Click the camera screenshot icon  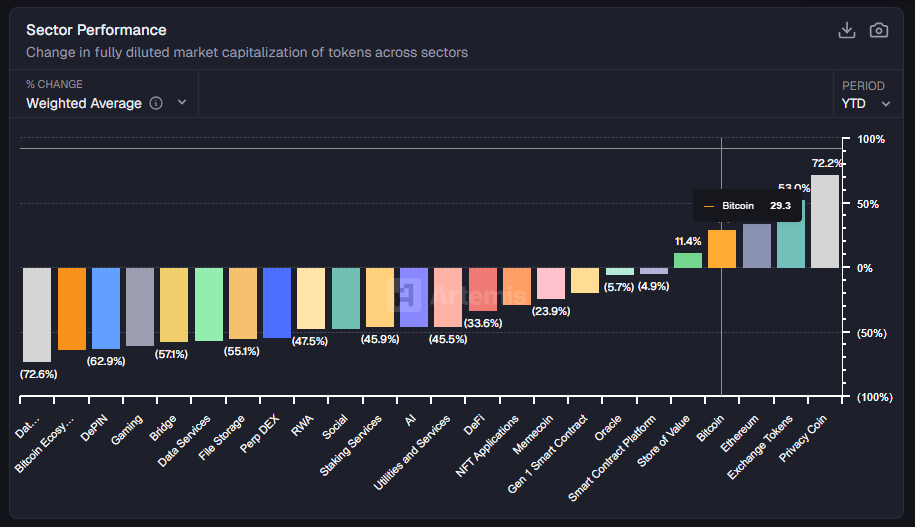tap(879, 30)
